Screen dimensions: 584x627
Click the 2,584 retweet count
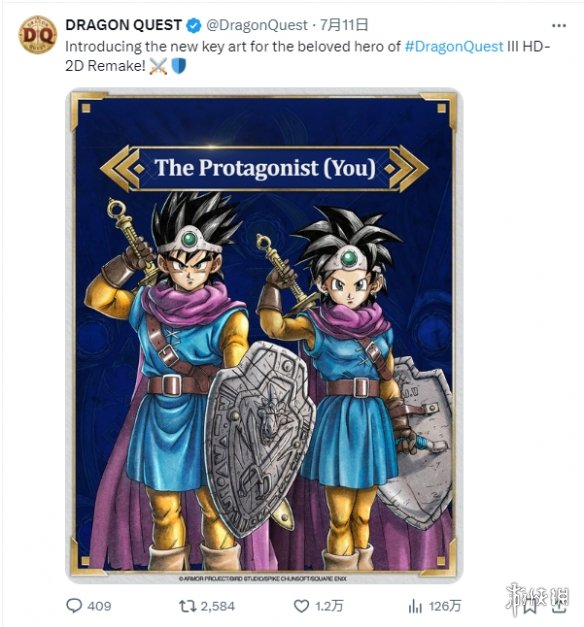coord(218,607)
